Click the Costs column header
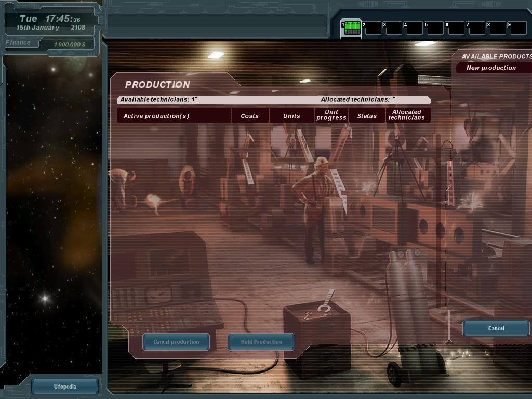 (249, 115)
